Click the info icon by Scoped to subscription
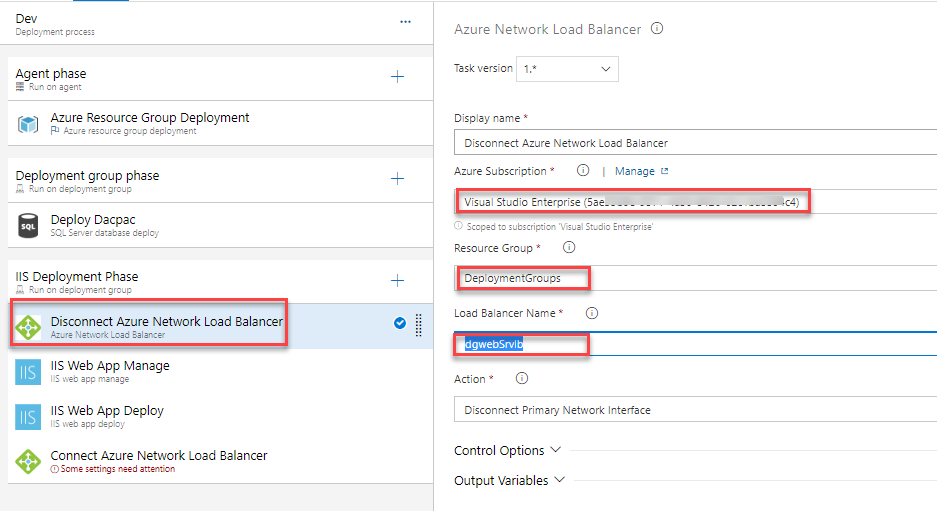The width and height of the screenshot is (937, 511). pyautogui.click(x=458, y=226)
